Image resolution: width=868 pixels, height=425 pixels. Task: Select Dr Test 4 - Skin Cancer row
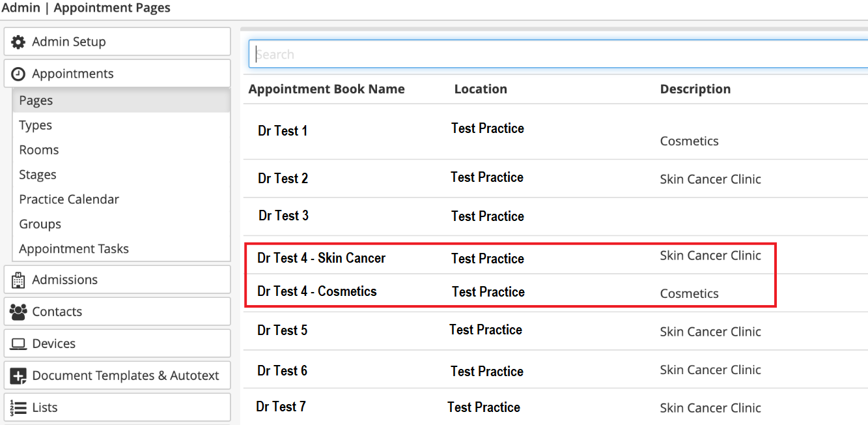(321, 258)
